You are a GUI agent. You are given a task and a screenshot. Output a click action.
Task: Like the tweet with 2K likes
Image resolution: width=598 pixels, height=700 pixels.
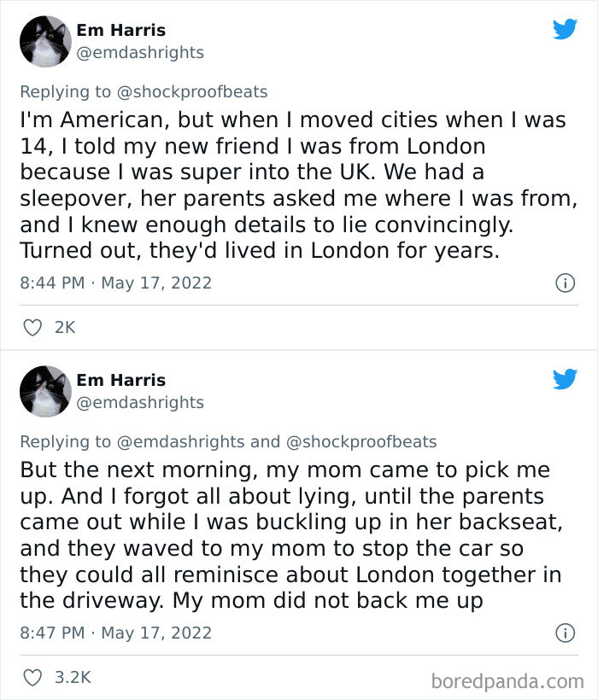click(x=33, y=327)
